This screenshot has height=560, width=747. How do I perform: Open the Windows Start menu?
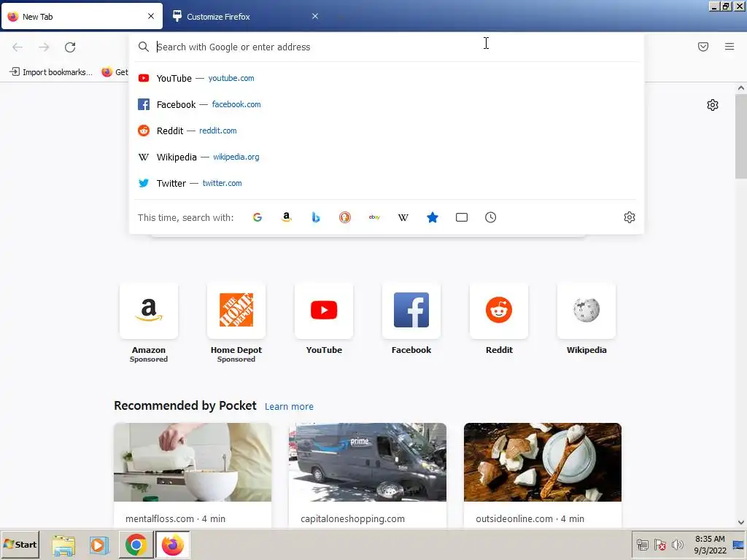(20, 544)
